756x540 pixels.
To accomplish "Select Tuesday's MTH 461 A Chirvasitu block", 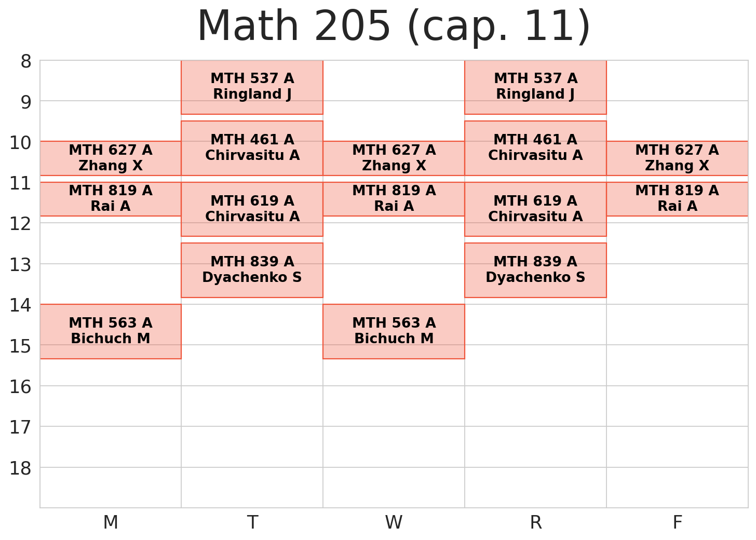I will [252, 147].
